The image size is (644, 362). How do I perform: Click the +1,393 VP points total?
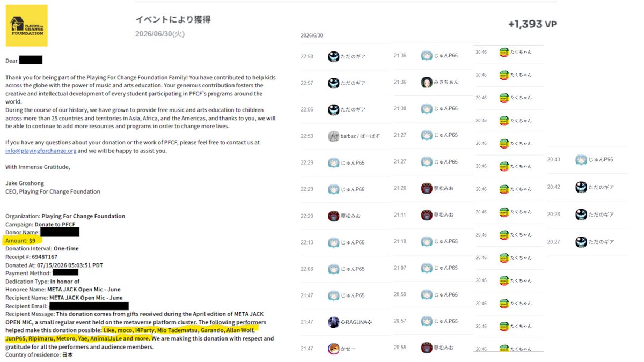[x=532, y=24]
